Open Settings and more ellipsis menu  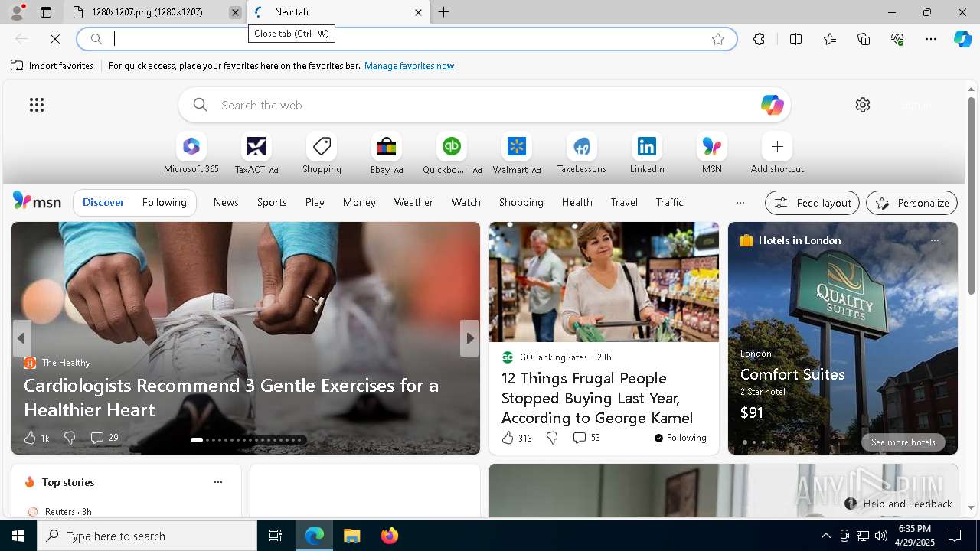(931, 39)
